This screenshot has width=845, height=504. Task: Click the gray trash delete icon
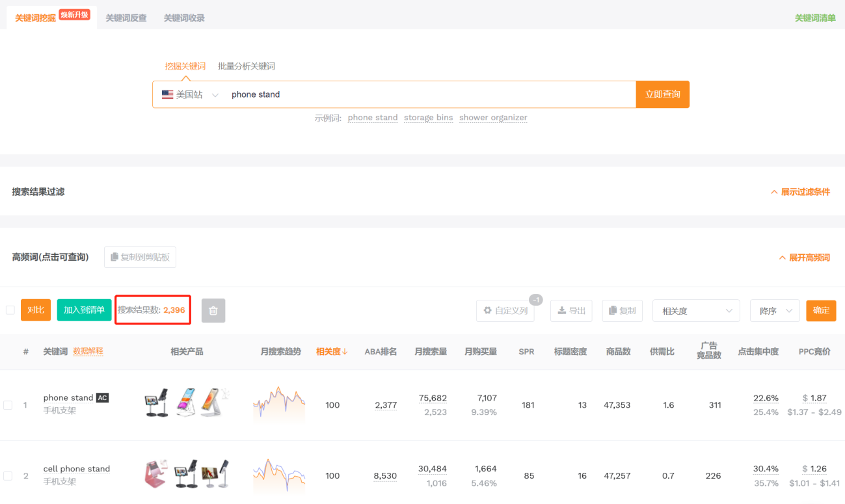[213, 310]
